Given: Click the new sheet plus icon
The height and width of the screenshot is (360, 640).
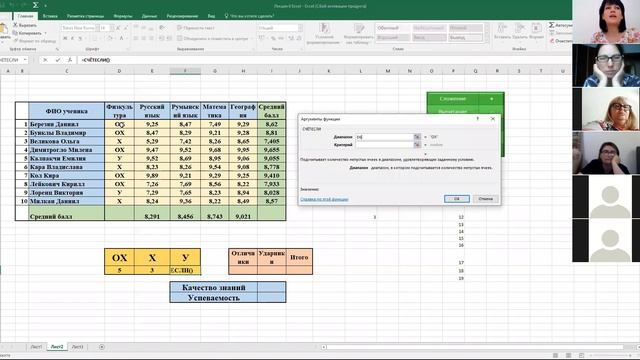Looking at the screenshot, I should coord(102,347).
